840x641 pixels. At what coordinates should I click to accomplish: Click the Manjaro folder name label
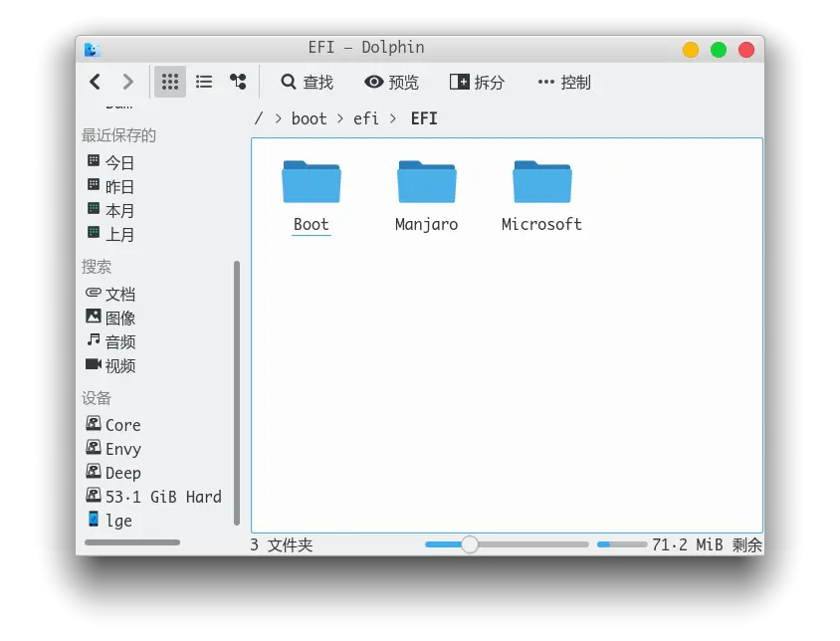(426, 224)
